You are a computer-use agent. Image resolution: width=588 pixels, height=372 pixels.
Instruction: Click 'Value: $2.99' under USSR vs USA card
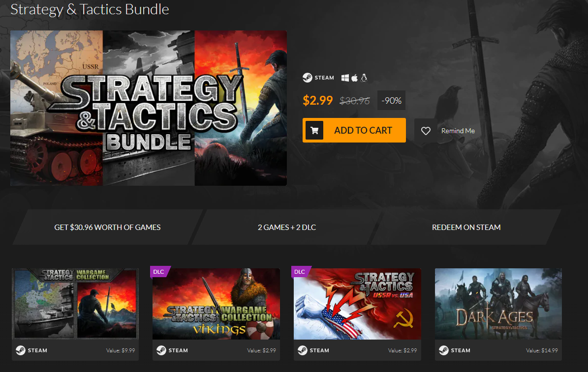click(x=402, y=350)
